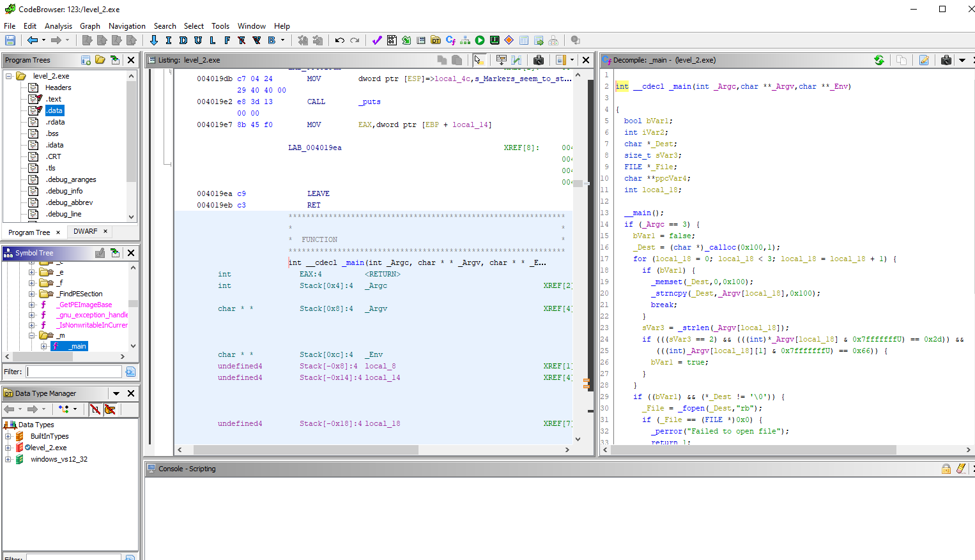The height and width of the screenshot is (560, 975).
Task: Collapse the _m folder in Symbol Tree
Action: (x=32, y=335)
